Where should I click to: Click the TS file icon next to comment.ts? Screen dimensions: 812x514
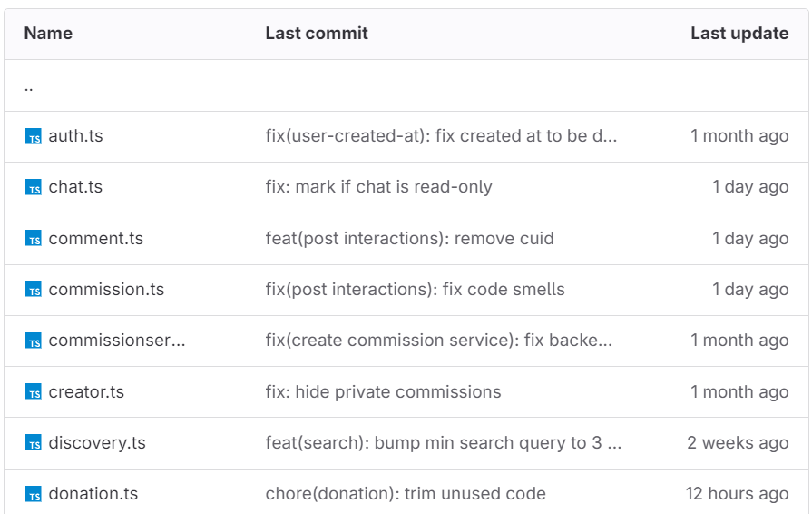34,240
